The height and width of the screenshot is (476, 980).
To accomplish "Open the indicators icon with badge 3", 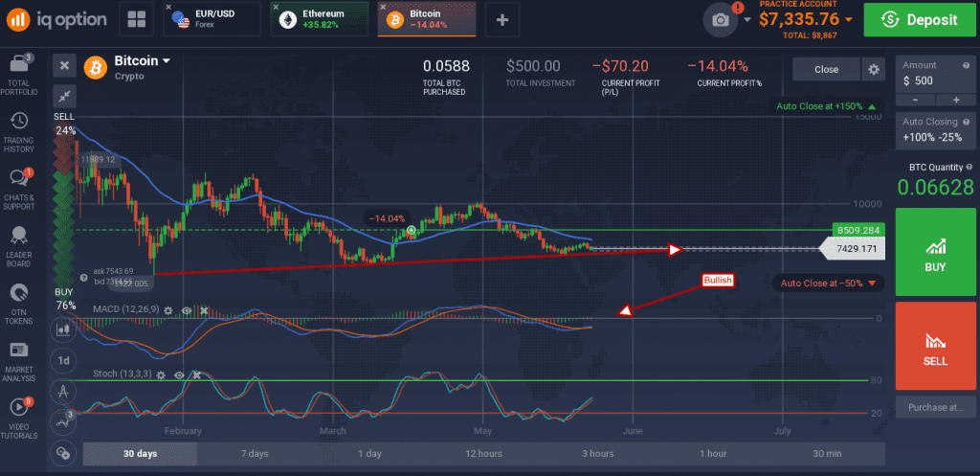I will click(x=63, y=420).
